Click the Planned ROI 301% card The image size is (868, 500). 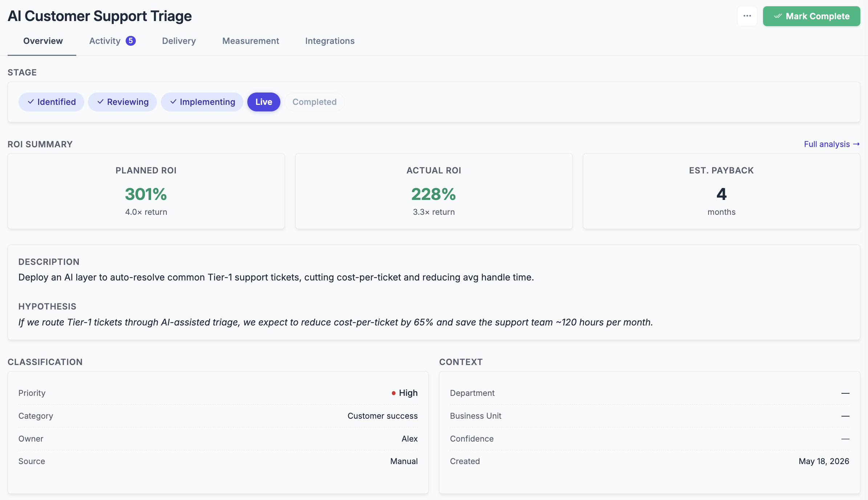click(146, 191)
